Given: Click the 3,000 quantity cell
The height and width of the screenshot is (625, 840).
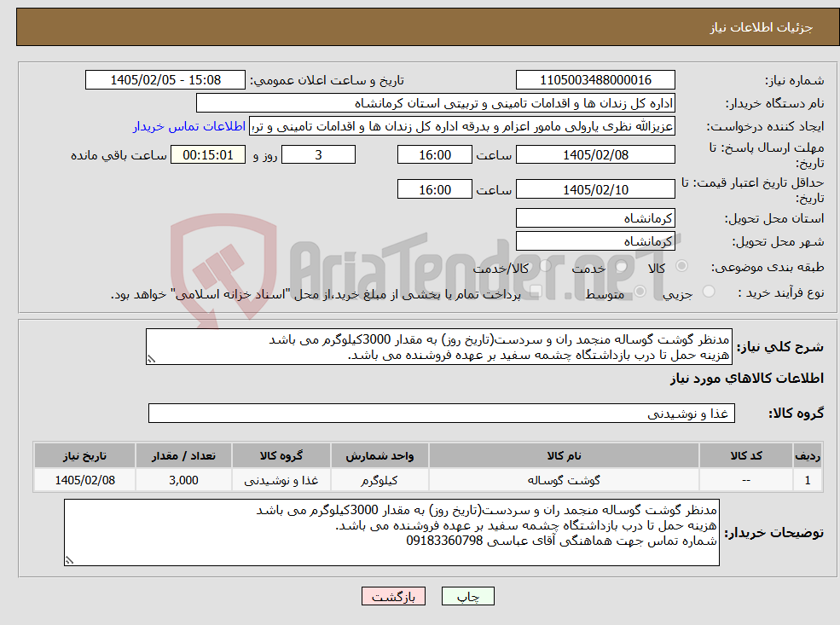Looking at the screenshot, I should click(183, 480).
